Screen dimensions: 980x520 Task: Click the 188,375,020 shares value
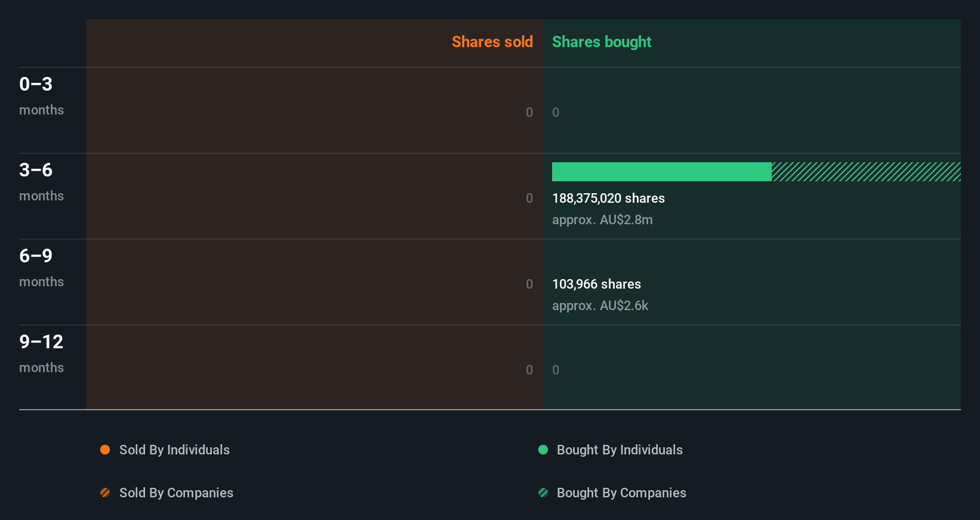(608, 198)
